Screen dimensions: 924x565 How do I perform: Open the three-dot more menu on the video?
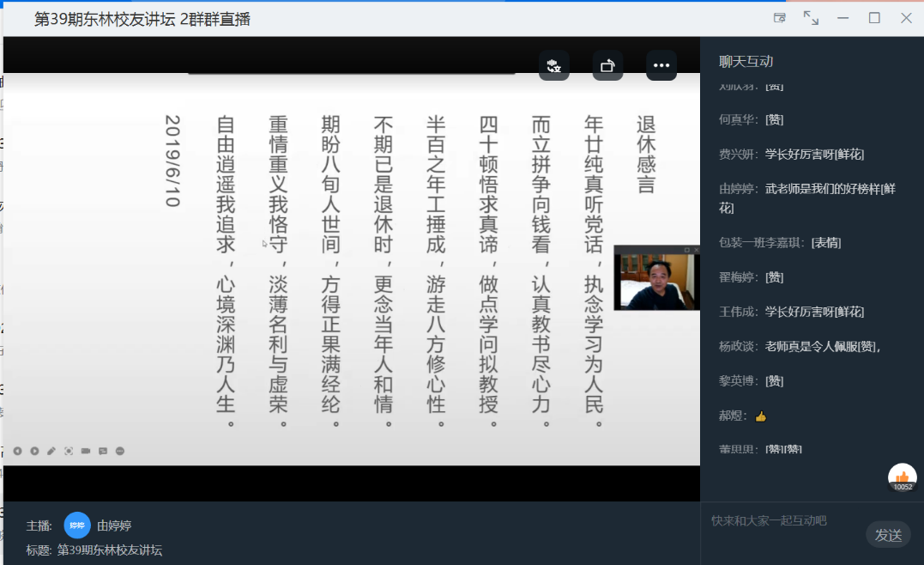tap(661, 65)
